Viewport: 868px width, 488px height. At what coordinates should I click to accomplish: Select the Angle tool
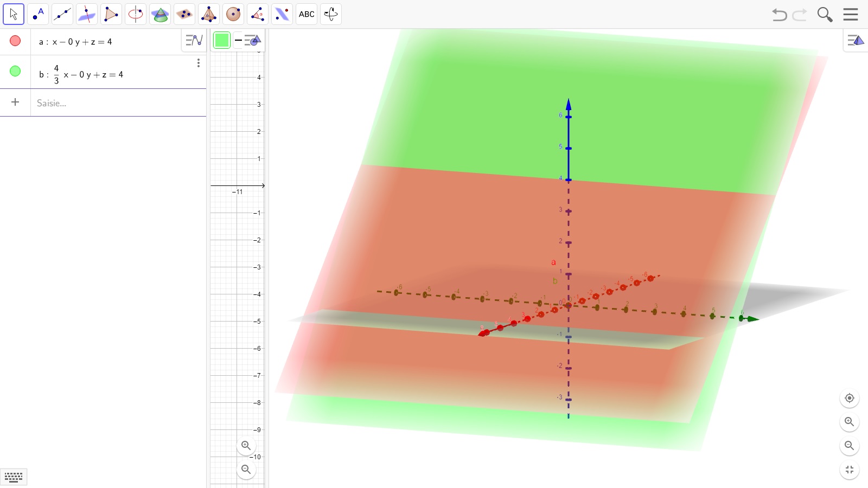[258, 14]
